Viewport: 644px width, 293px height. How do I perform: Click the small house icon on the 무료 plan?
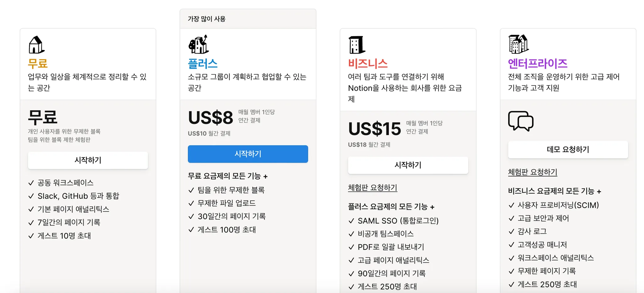(37, 45)
